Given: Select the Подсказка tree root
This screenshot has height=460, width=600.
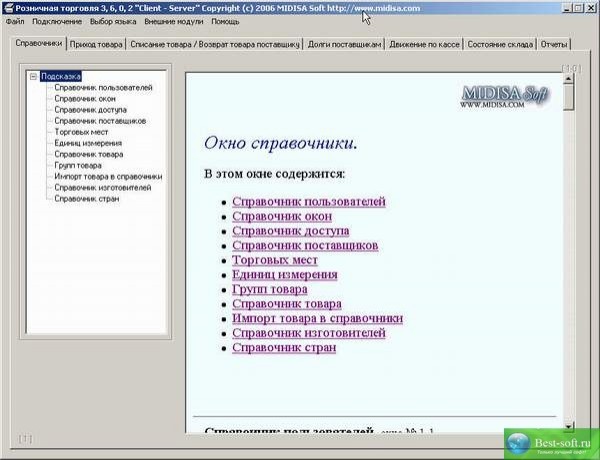Looking at the screenshot, I should pyautogui.click(x=61, y=77).
